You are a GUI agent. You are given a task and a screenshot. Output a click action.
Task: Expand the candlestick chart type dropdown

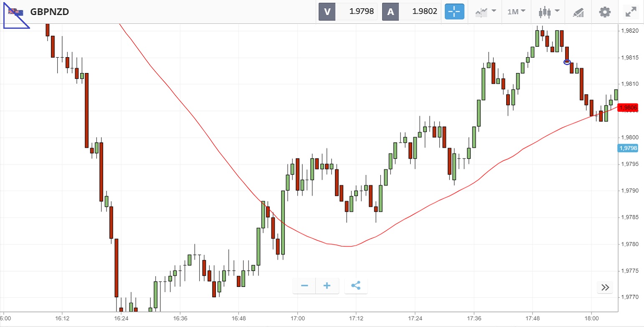tap(548, 12)
